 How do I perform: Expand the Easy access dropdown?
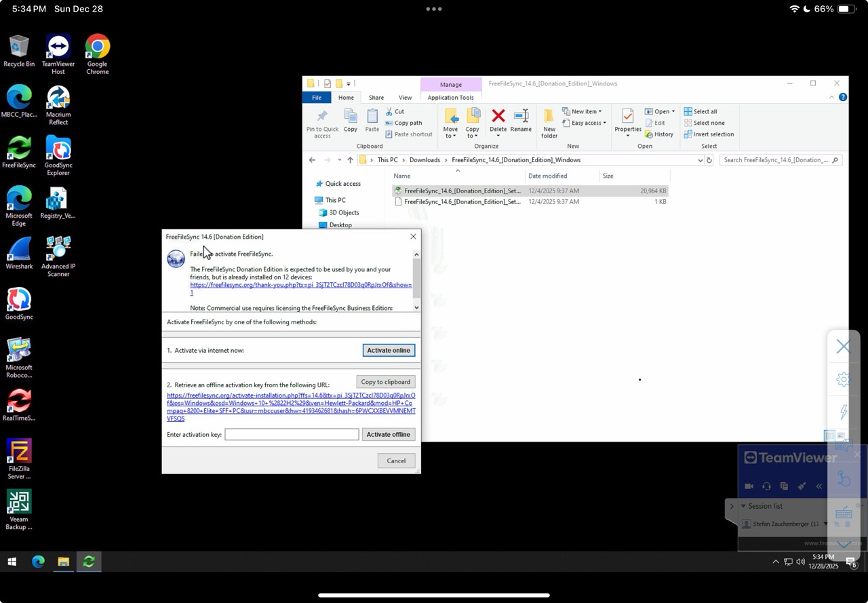click(584, 123)
